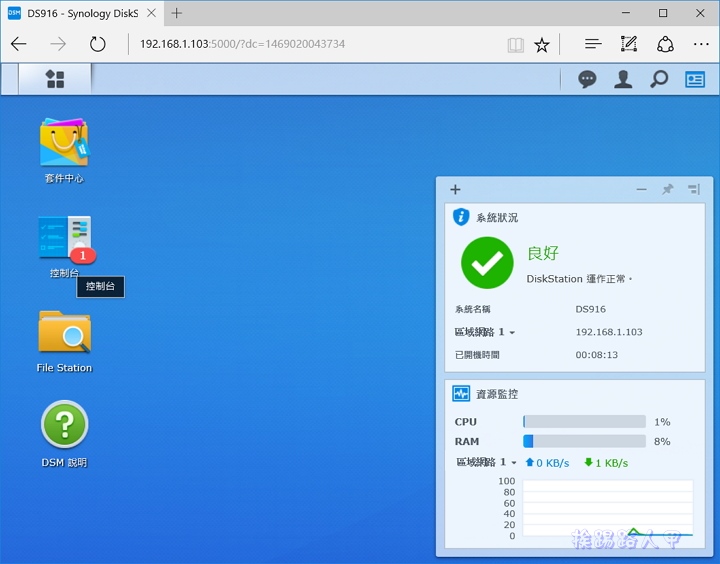Open the widget panel layout menu

(694, 189)
